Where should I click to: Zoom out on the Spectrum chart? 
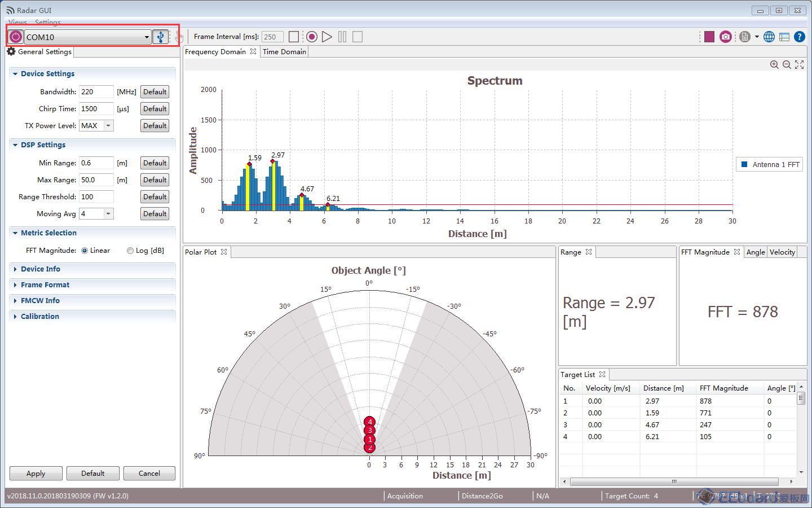(787, 65)
